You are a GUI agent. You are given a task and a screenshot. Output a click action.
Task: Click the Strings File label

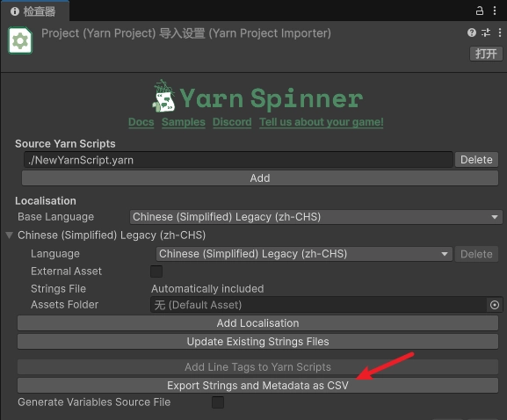[59, 289]
